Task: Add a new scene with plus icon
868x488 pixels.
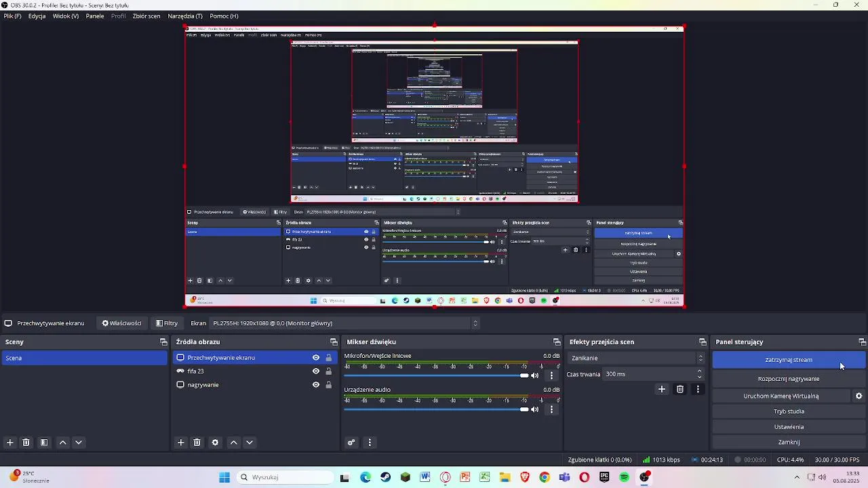Action: (10, 443)
